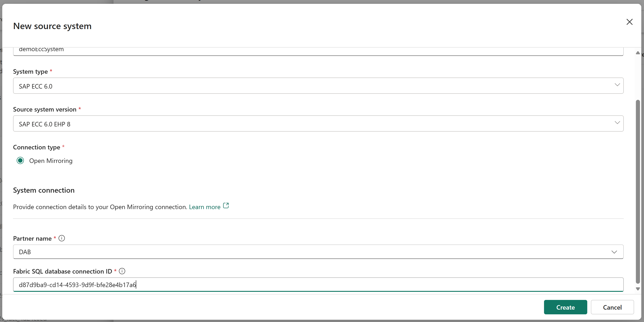The width and height of the screenshot is (644, 322).
Task: Click the Open Mirroring label text
Action: (51, 161)
